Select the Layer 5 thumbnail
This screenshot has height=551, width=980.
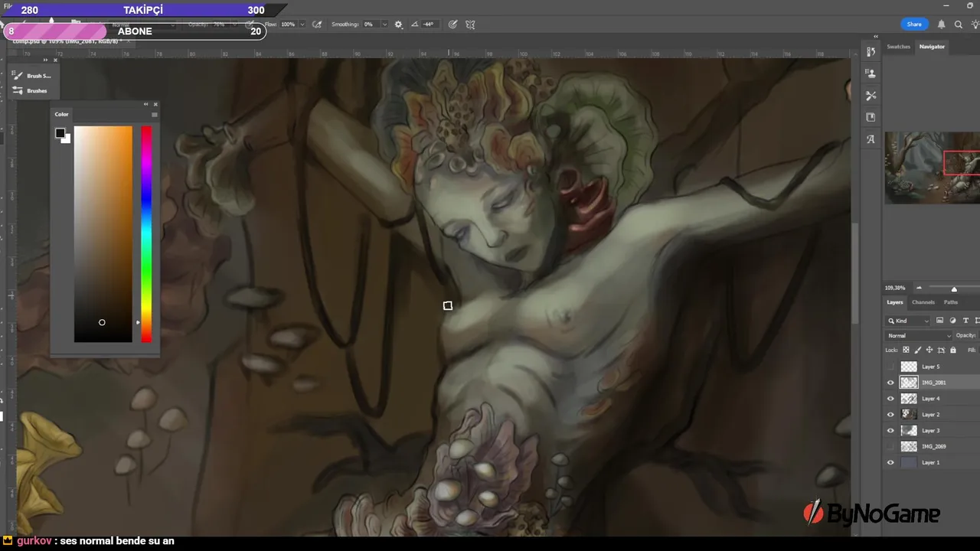[909, 367]
